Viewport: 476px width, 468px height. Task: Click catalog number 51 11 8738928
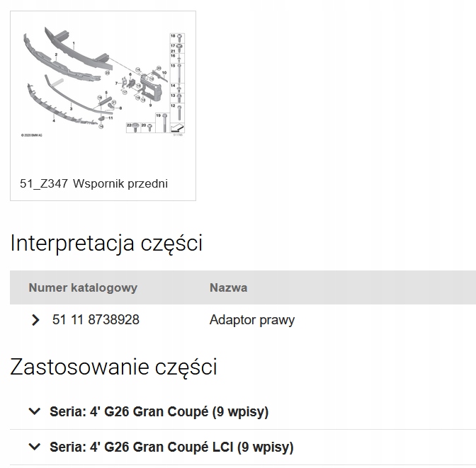pyautogui.click(x=96, y=320)
